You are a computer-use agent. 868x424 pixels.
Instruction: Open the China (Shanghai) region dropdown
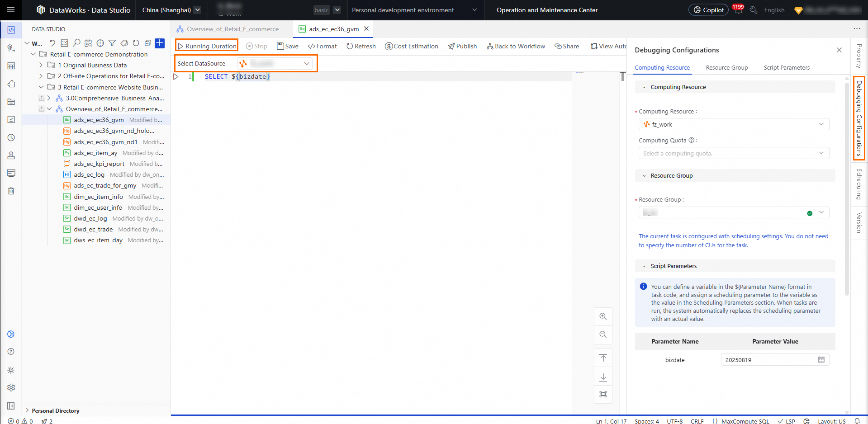tap(171, 10)
